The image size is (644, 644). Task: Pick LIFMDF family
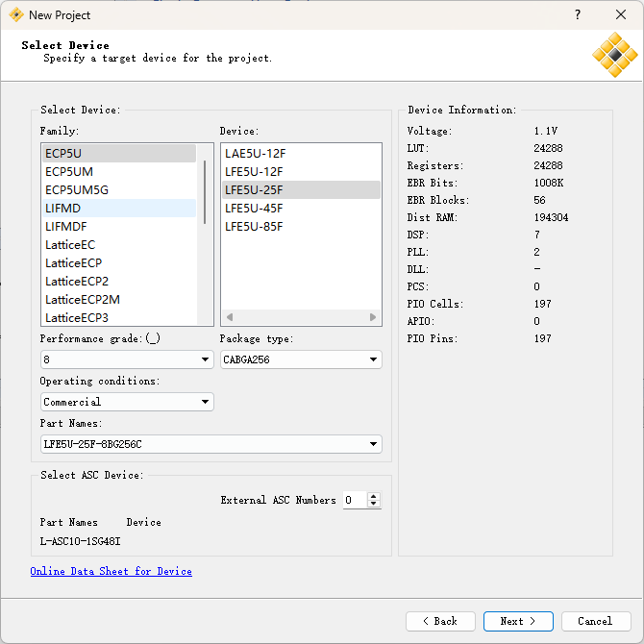click(x=118, y=226)
